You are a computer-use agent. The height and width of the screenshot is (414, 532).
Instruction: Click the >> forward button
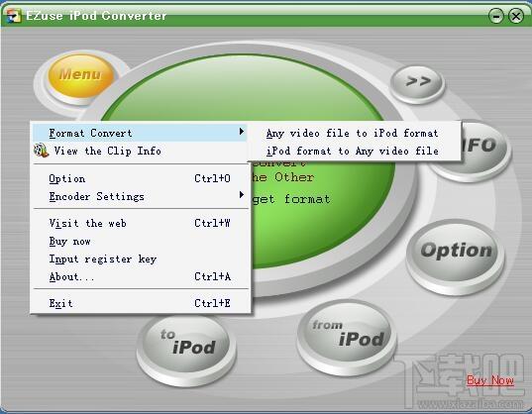click(x=418, y=82)
